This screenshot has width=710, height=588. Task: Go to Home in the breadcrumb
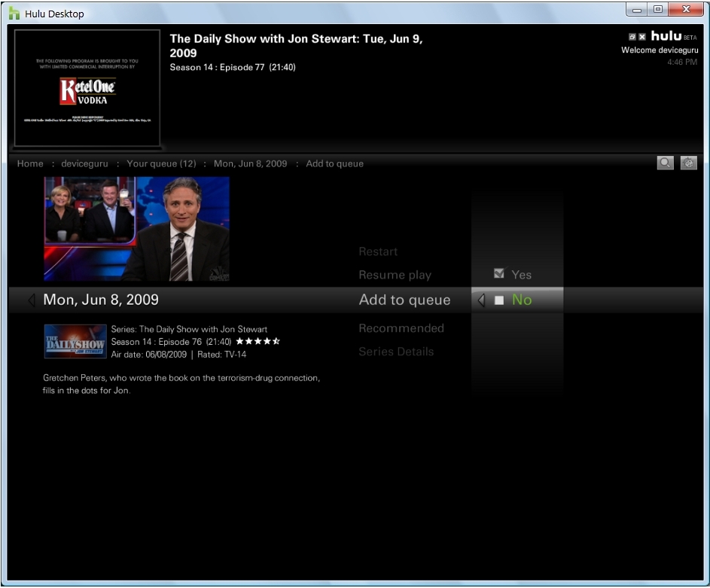click(30, 163)
